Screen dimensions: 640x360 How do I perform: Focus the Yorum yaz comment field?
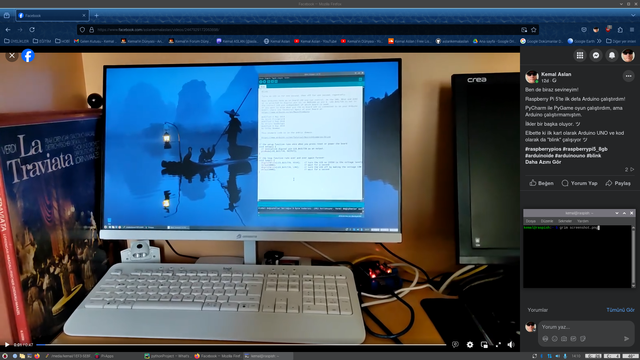[x=586, y=327]
